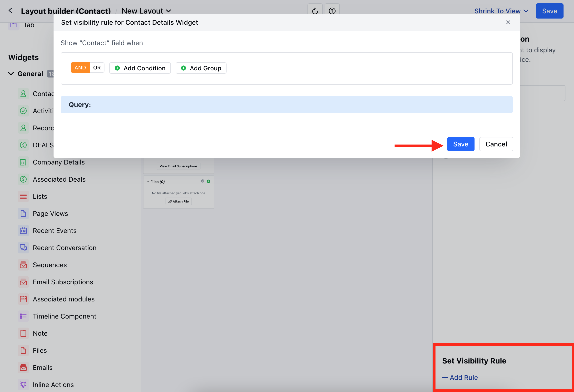Viewport: 574px width, 392px height.
Task: Click the Add Condition button
Action: coord(140,68)
